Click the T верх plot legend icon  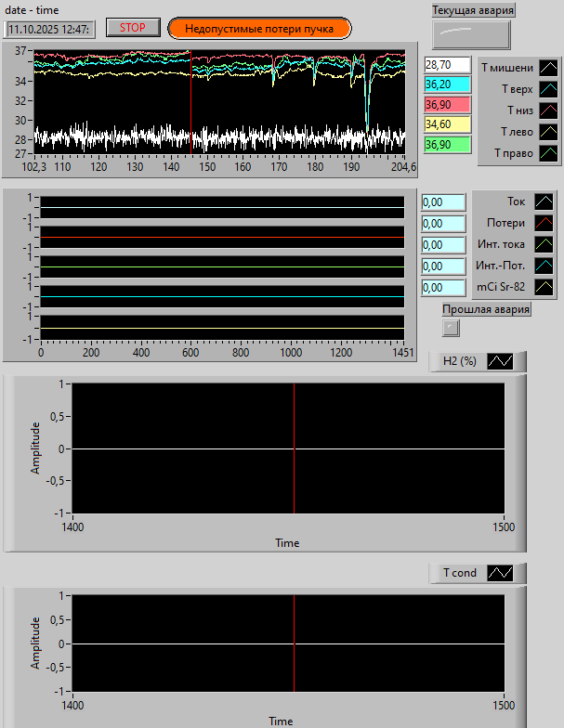click(x=548, y=89)
